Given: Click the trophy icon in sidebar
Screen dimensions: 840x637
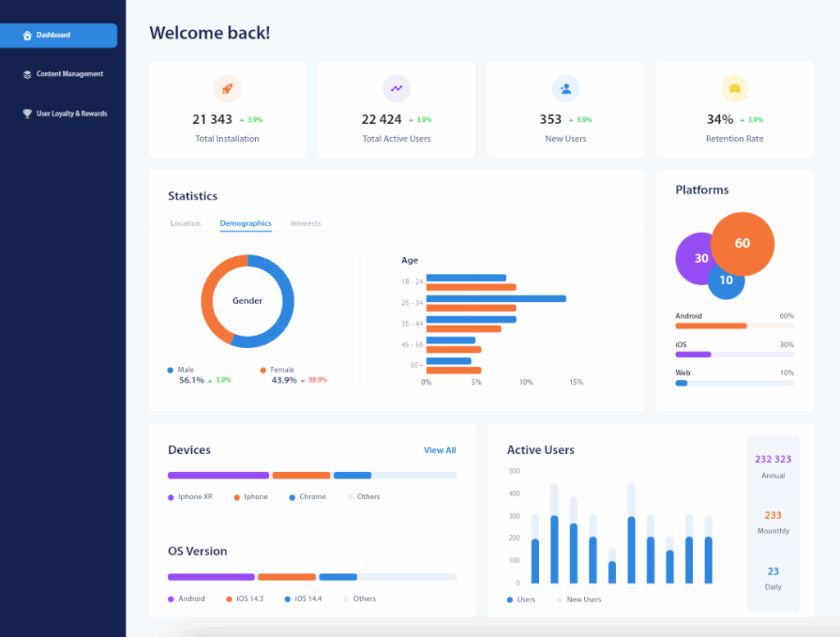Looking at the screenshot, I should tap(27, 113).
